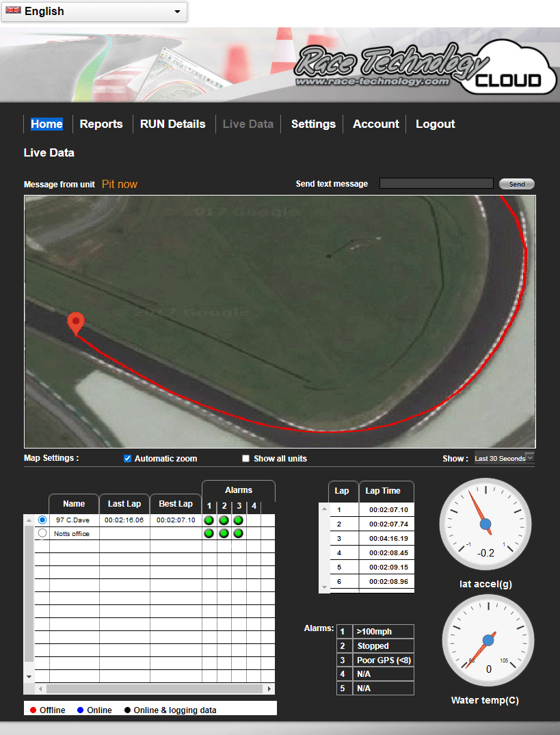Click the lat accel gauge
560x735 pixels.
tap(485, 524)
